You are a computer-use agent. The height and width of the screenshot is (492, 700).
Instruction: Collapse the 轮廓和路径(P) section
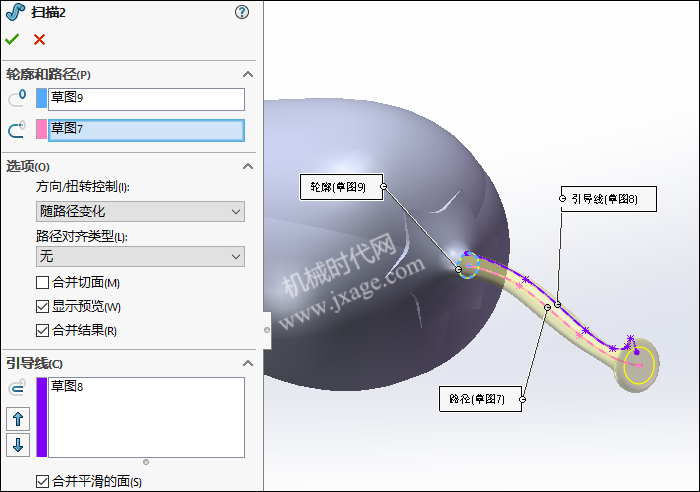pyautogui.click(x=248, y=74)
